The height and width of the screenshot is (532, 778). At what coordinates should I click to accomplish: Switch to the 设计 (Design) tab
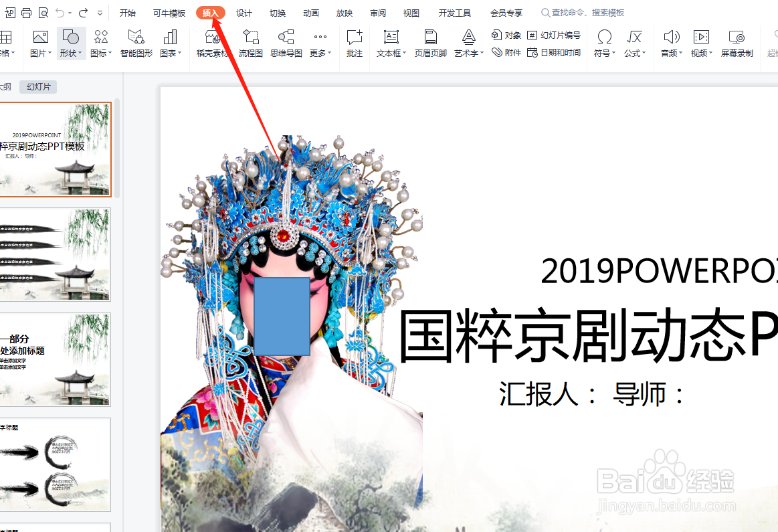(x=244, y=13)
